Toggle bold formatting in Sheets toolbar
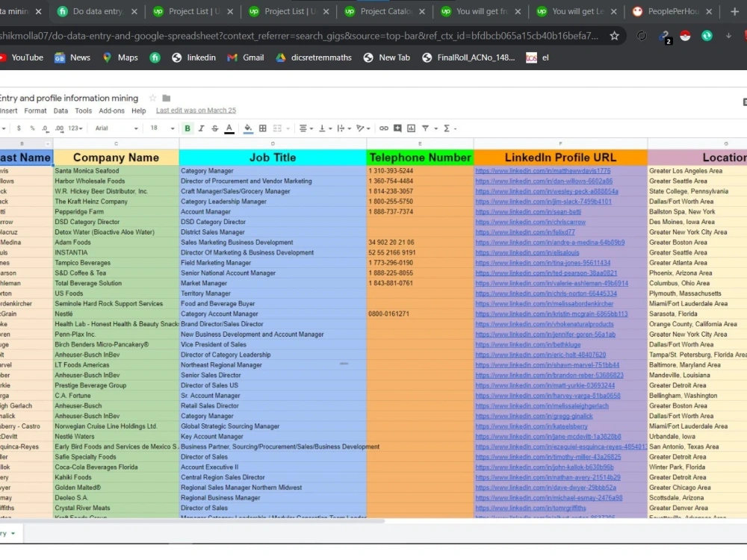747x560 pixels. (187, 128)
